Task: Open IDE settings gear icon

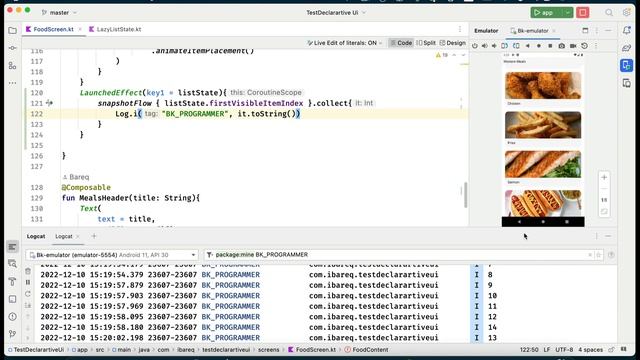Action: (627, 13)
